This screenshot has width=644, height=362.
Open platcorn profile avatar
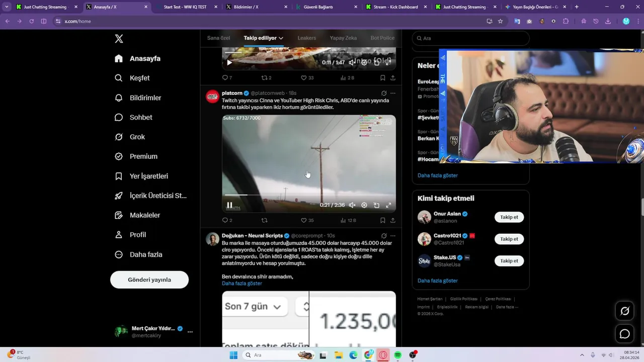[212, 97]
